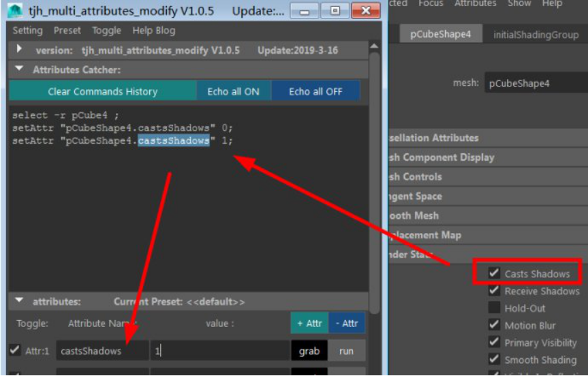This screenshot has height=376, width=588.
Task: Enable Hold-Out checkbox
Action: (494, 307)
